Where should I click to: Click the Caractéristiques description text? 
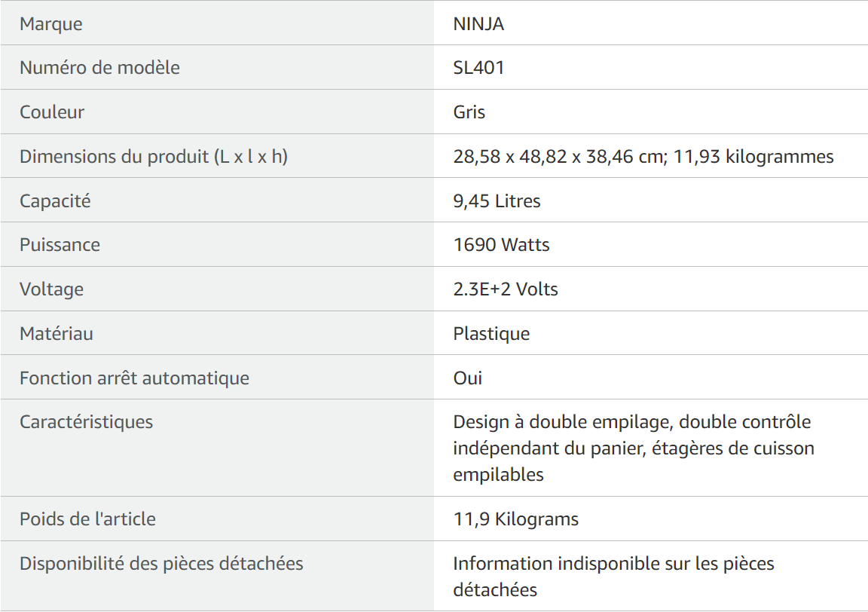tap(633, 448)
